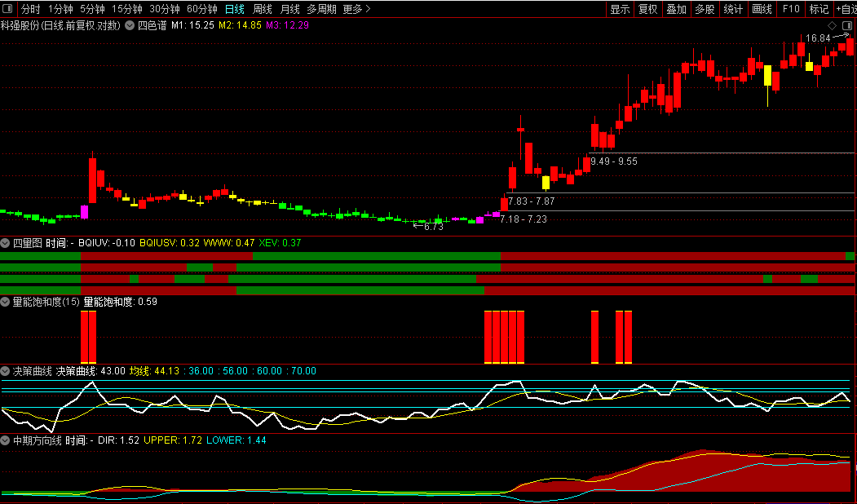Viewport: 857px width, 504px height.
Task: Click the panel layout icon at top-left
Action: coord(8,10)
